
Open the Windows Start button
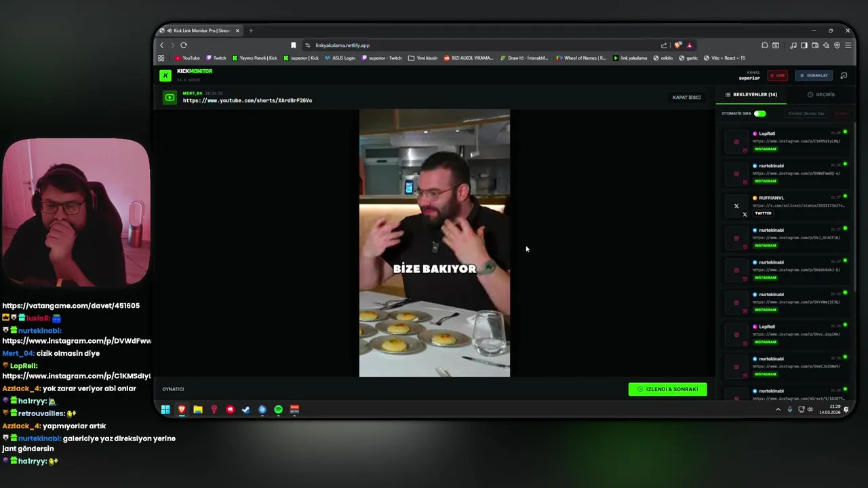[165, 409]
